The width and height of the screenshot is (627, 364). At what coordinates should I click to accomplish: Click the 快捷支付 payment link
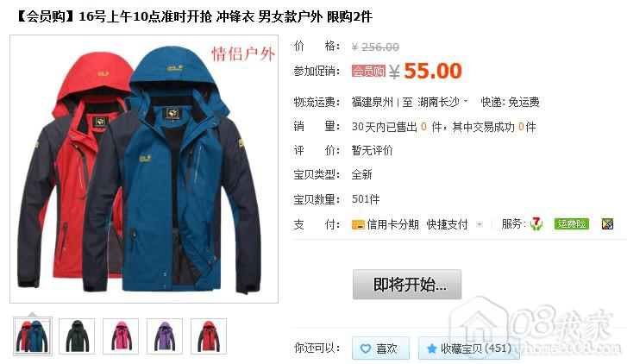pyautogui.click(x=447, y=224)
